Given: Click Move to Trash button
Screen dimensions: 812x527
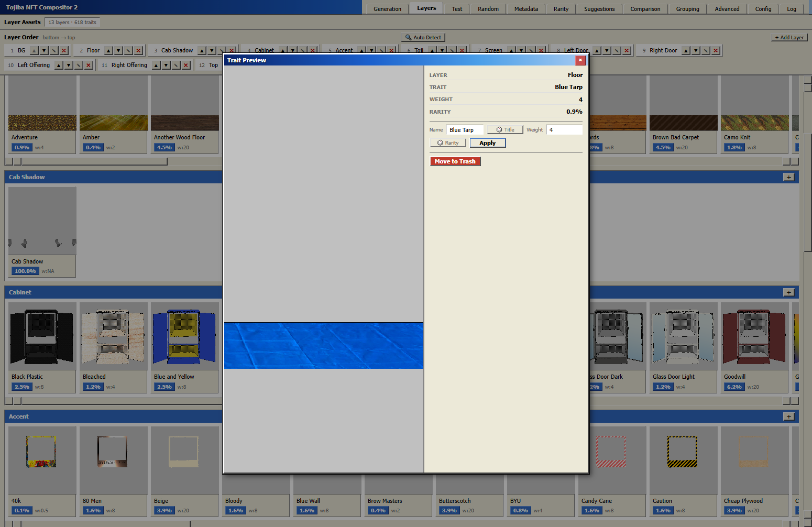Looking at the screenshot, I should (455, 161).
